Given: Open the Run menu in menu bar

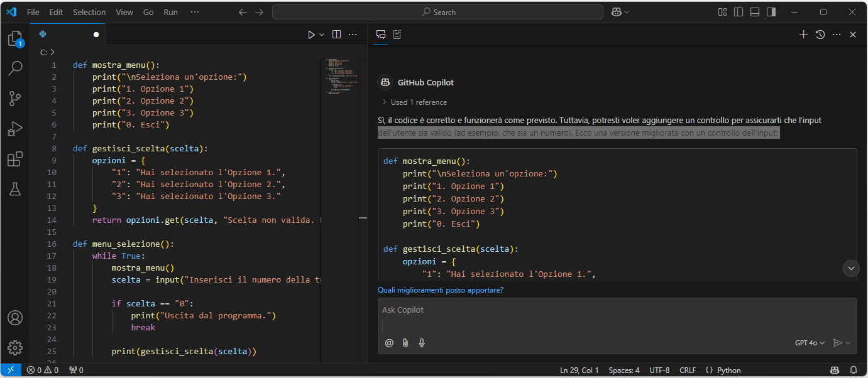Looking at the screenshot, I should pyautogui.click(x=170, y=12).
